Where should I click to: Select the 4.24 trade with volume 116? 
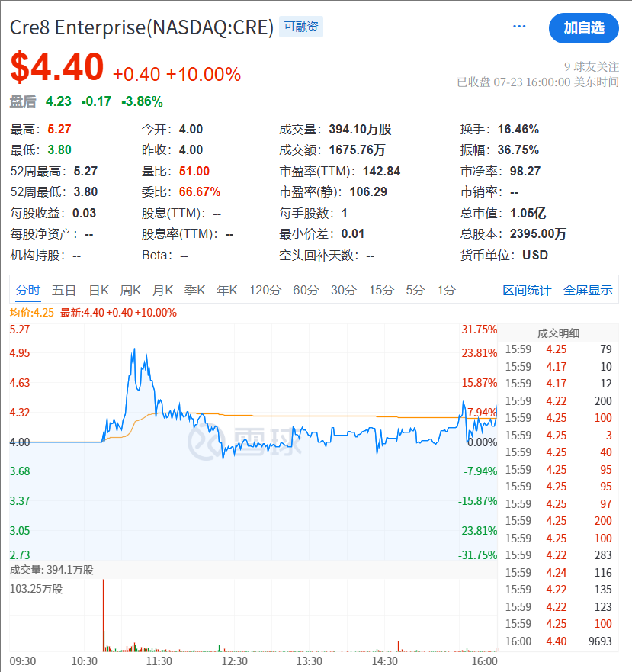[558, 573]
